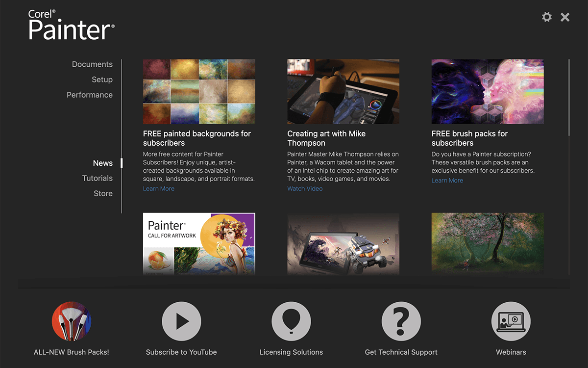Viewport: 588px width, 368px height.
Task: Click the Creating art with Mike Thompson headline
Action: [x=326, y=138]
